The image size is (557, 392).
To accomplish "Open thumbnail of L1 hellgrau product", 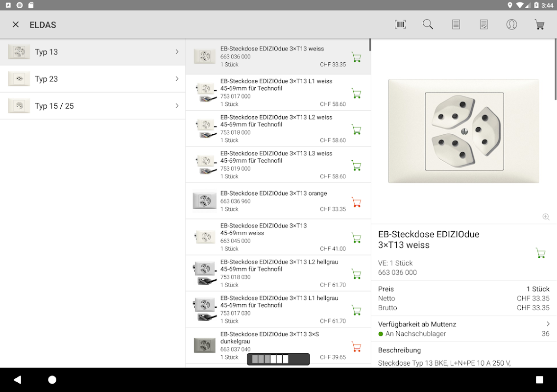I will click(x=205, y=310).
